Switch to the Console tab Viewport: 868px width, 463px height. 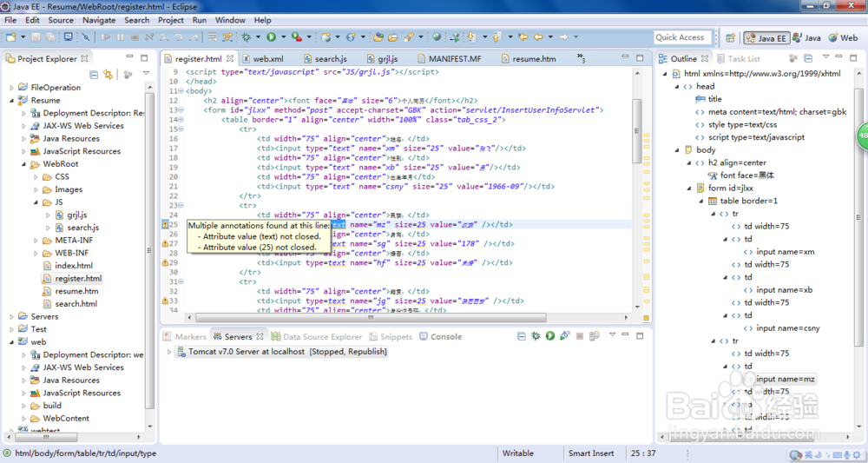pos(441,336)
